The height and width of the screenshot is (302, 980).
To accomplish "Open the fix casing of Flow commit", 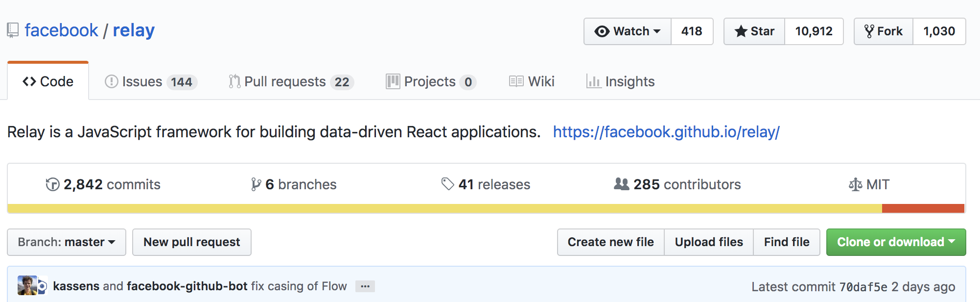I will (299, 286).
